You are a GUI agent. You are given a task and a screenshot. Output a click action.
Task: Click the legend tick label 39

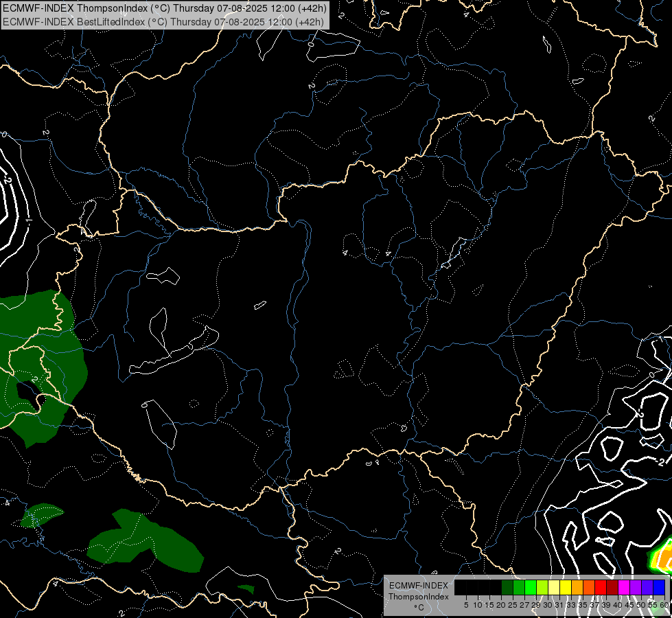(606, 605)
